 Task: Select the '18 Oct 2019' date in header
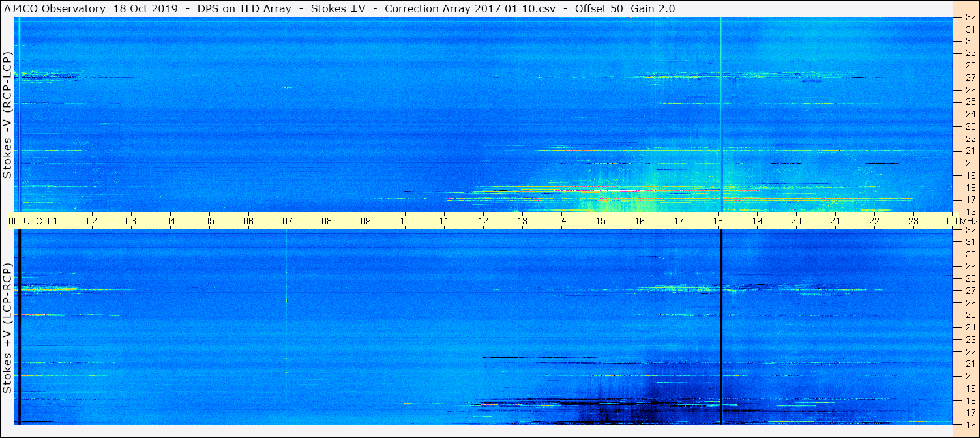click(x=144, y=9)
